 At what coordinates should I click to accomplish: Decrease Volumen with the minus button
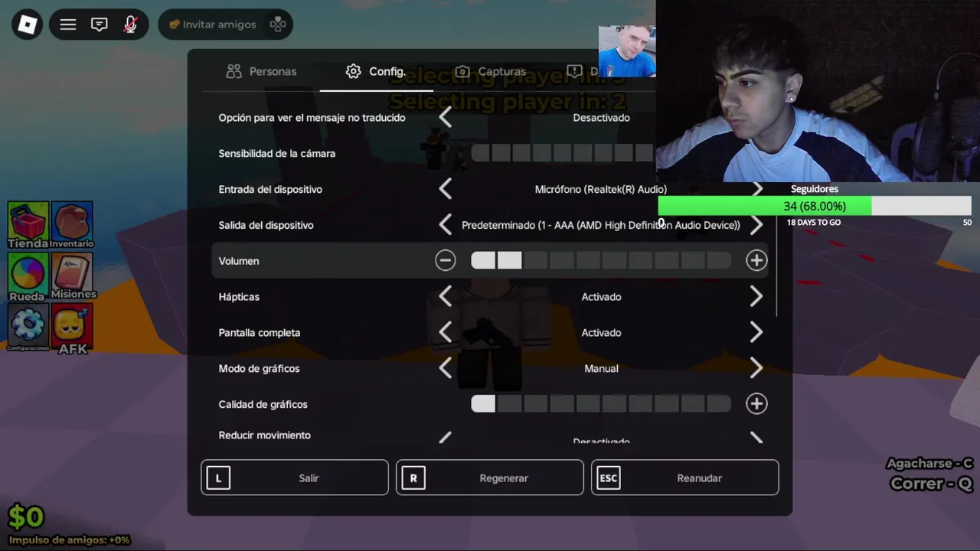pyautogui.click(x=446, y=260)
